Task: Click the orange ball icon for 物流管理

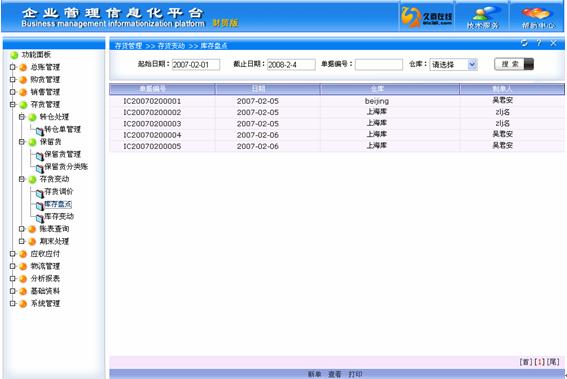Action: point(23,267)
